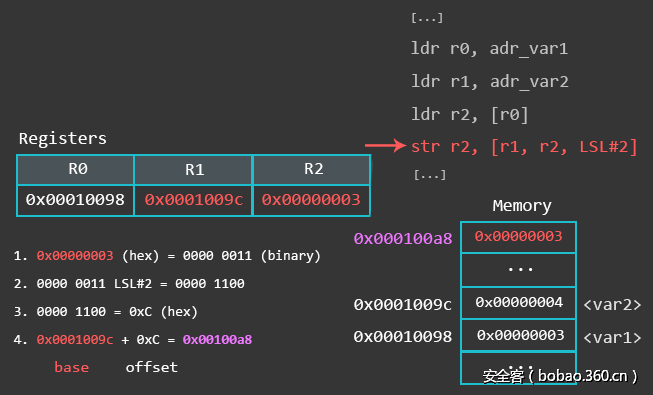Screen dimensions: 653x395
Task: Click the 'ldr r1, adr_var2' instruction line
Action: (490, 81)
